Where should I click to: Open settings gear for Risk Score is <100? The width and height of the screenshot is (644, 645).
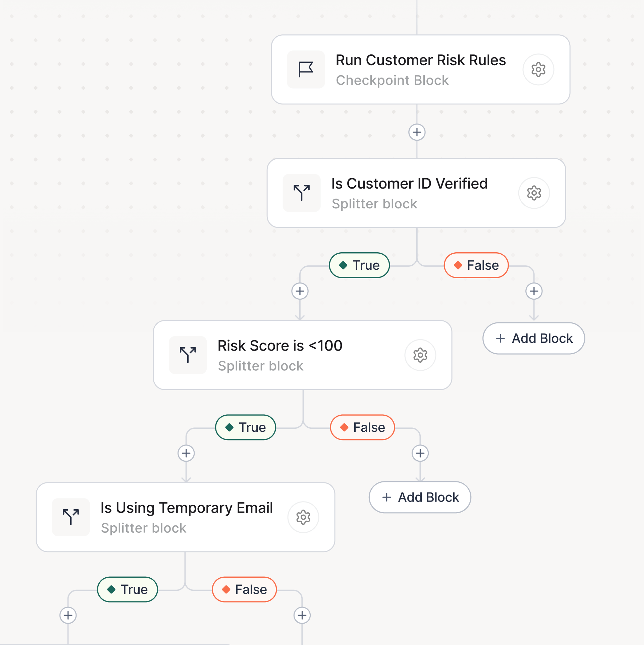point(420,355)
